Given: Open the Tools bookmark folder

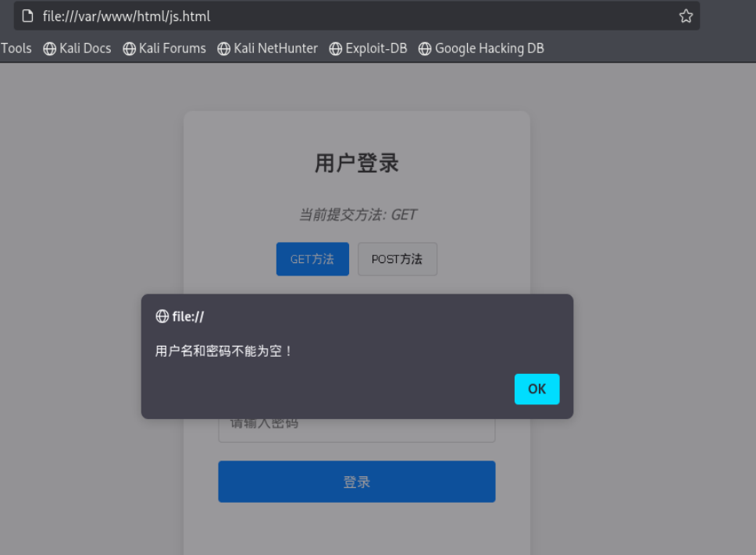Looking at the screenshot, I should click(16, 48).
